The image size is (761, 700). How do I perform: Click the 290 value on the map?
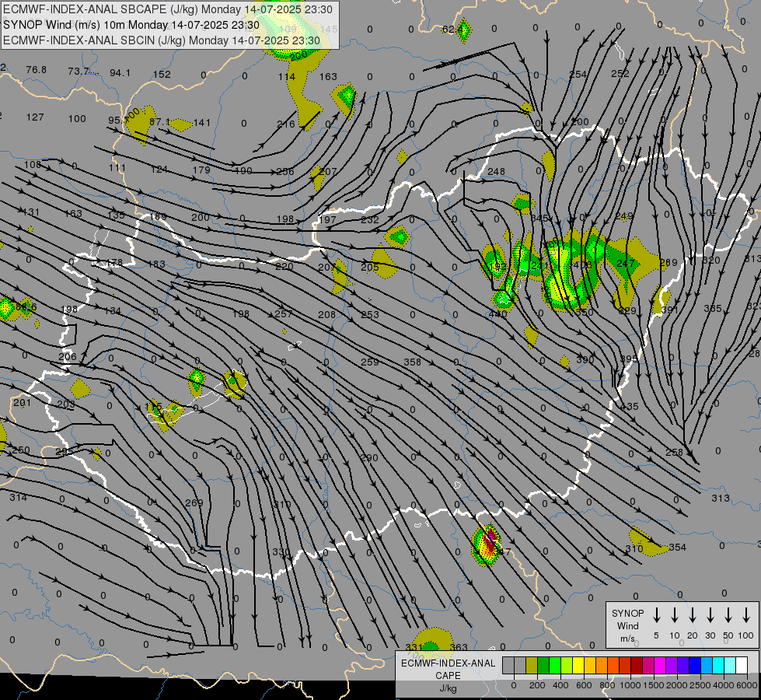[369, 457]
